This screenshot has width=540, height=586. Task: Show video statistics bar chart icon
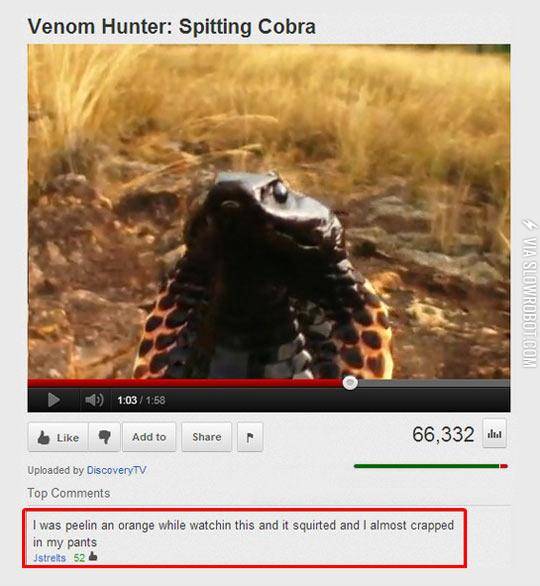[495, 434]
